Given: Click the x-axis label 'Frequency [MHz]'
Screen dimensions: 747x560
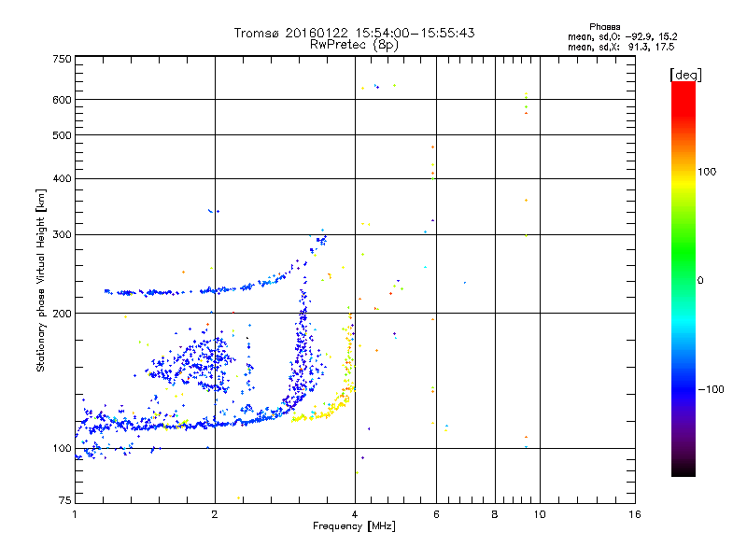Looking at the screenshot, I should (x=354, y=526).
